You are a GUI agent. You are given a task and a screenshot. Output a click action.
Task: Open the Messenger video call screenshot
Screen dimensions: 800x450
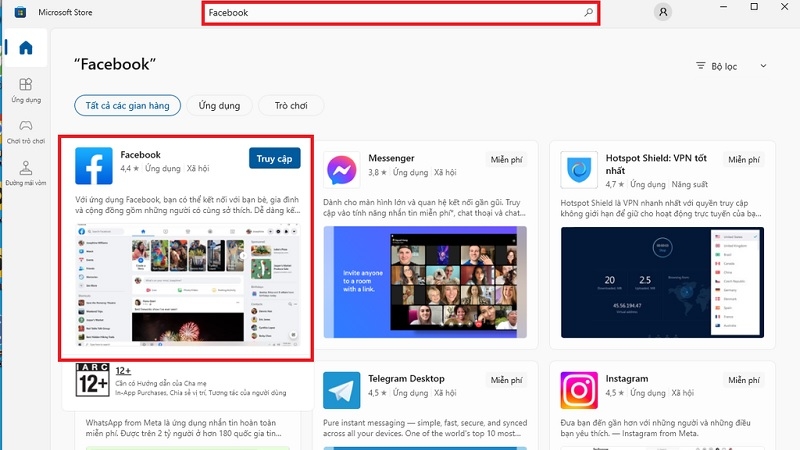tap(425, 282)
